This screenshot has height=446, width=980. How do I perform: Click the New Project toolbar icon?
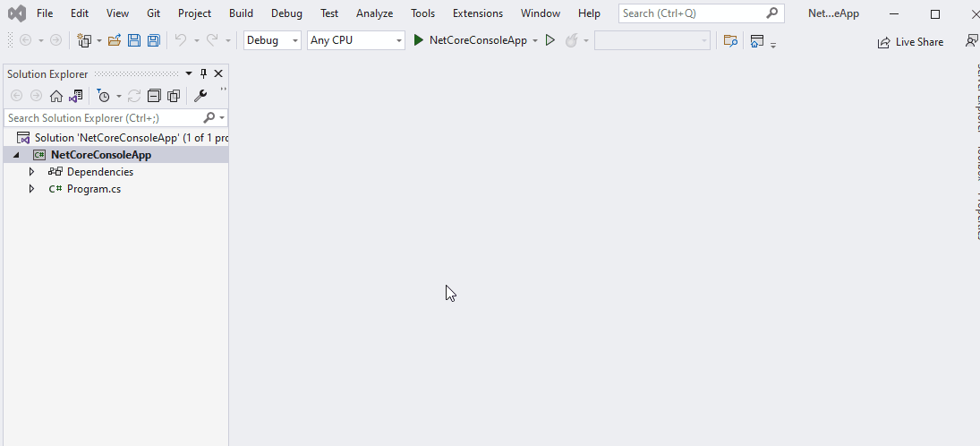click(x=84, y=40)
